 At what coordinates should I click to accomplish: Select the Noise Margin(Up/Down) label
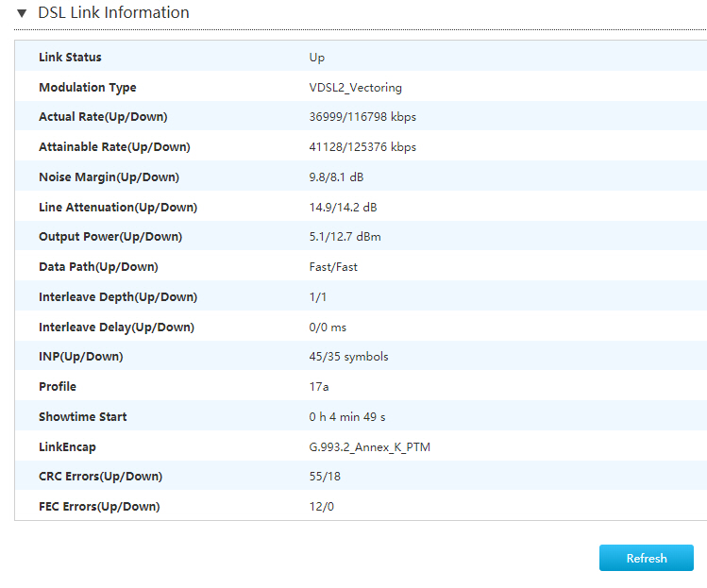pyautogui.click(x=109, y=177)
